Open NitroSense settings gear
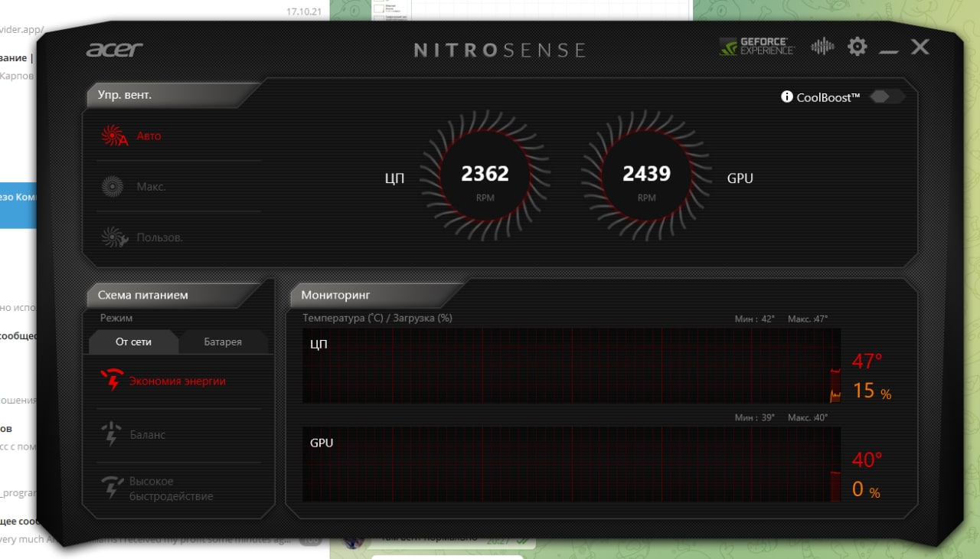Image resolution: width=980 pixels, height=559 pixels. [x=857, y=47]
